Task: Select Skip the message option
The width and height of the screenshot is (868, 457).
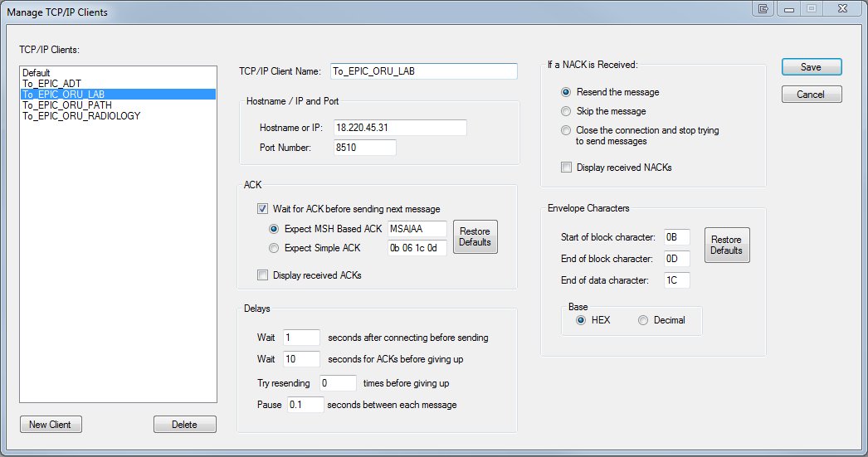Action: pyautogui.click(x=566, y=111)
